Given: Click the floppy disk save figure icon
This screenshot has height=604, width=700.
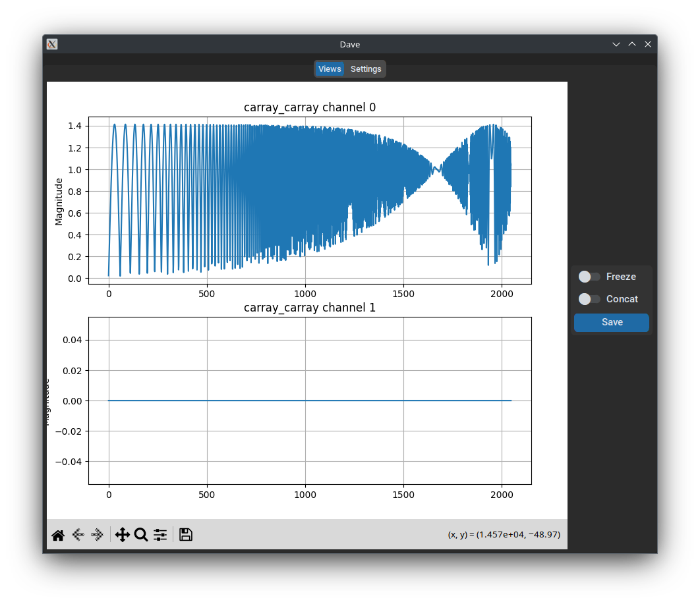Looking at the screenshot, I should click(186, 535).
